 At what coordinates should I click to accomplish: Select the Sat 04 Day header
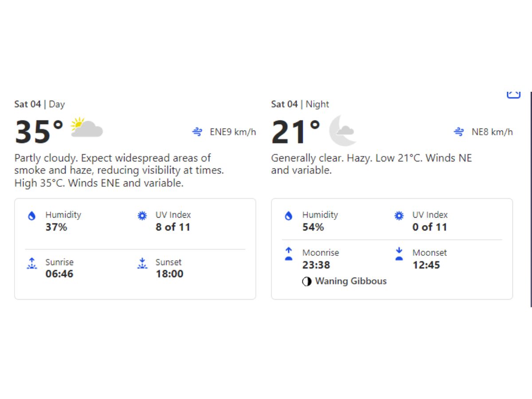39,104
